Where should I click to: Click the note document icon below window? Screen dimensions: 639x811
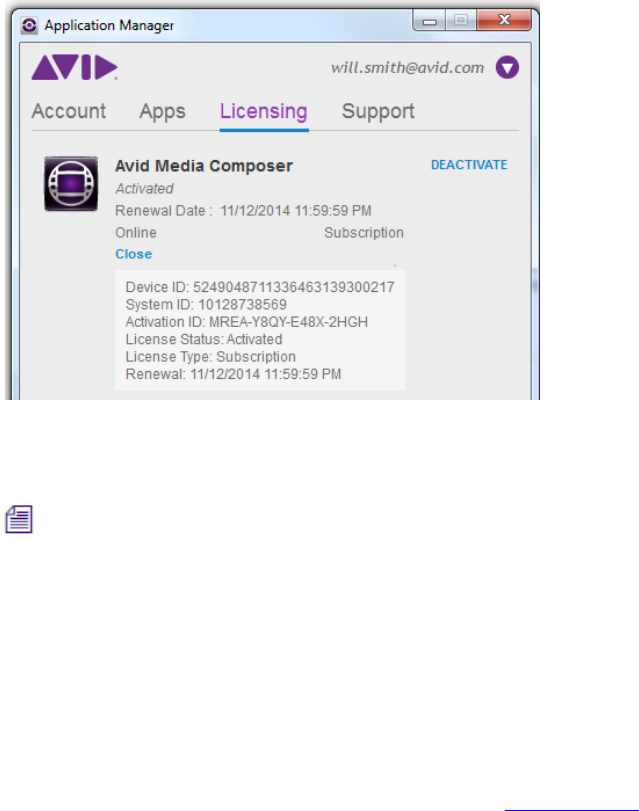19,519
